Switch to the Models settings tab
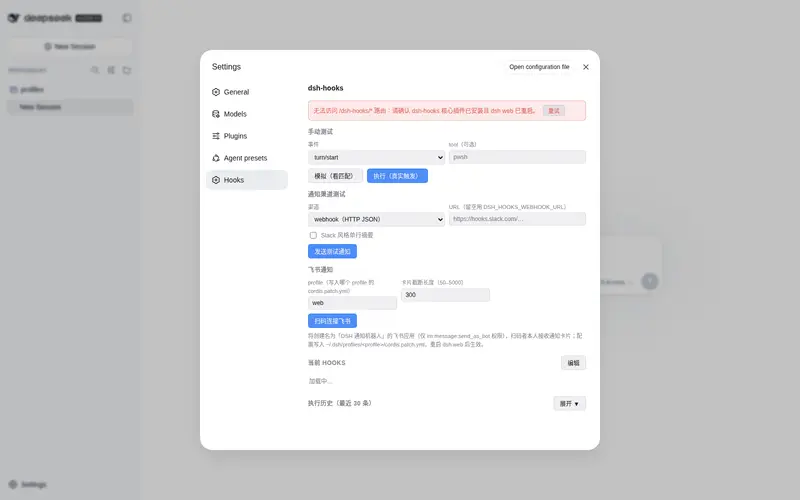Screen dimensions: 800x500 (x=247, y=114)
